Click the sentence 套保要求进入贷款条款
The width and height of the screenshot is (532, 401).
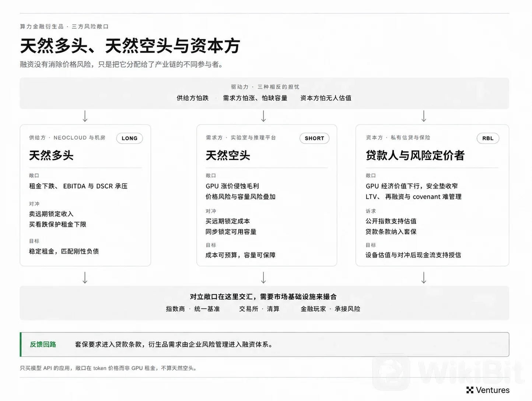pyautogui.click(x=109, y=344)
